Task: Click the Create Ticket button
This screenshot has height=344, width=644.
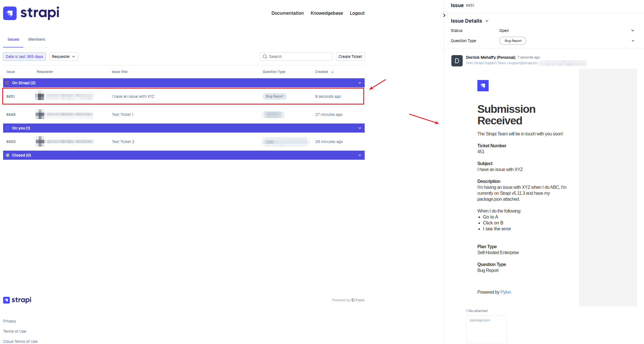Action: [350, 57]
